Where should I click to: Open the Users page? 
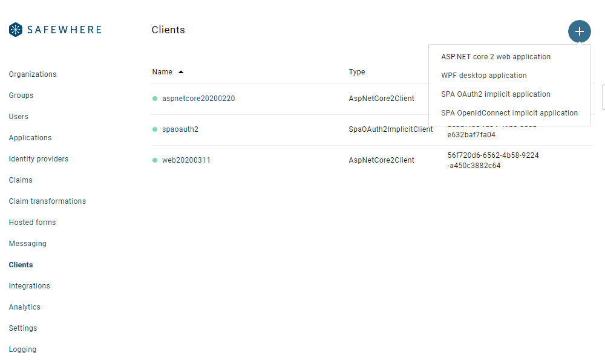pyautogui.click(x=19, y=117)
